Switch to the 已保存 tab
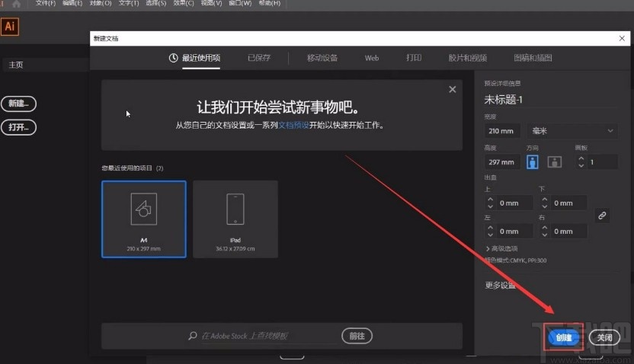 [x=259, y=58]
